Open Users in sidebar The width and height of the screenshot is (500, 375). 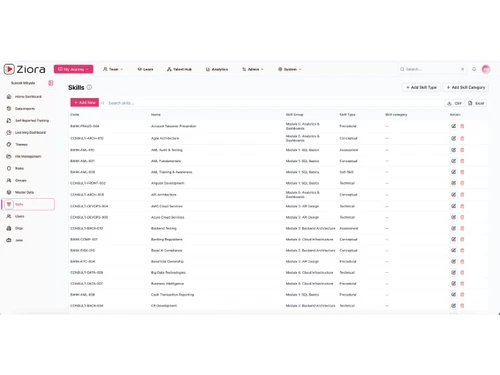15,216
